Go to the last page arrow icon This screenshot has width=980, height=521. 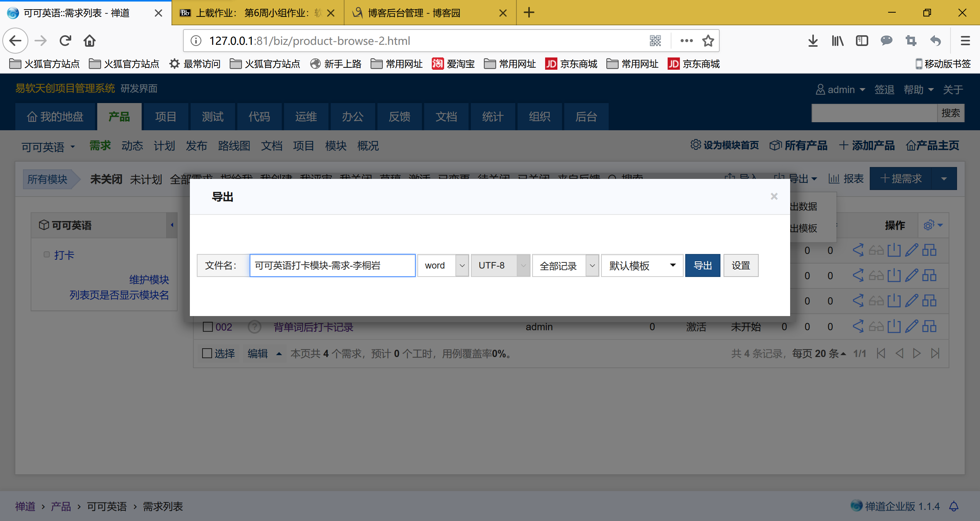935,353
